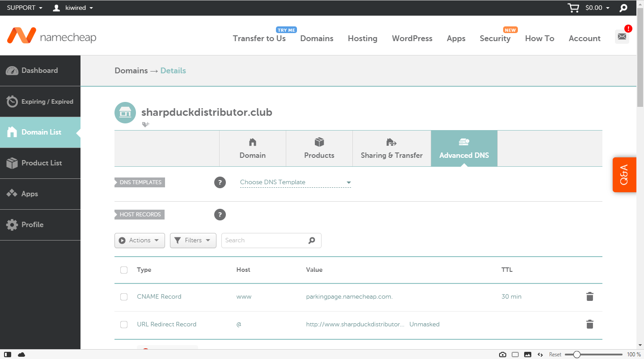Click the Apps diamonds icon
The width and height of the screenshot is (644, 359).
coord(12,194)
